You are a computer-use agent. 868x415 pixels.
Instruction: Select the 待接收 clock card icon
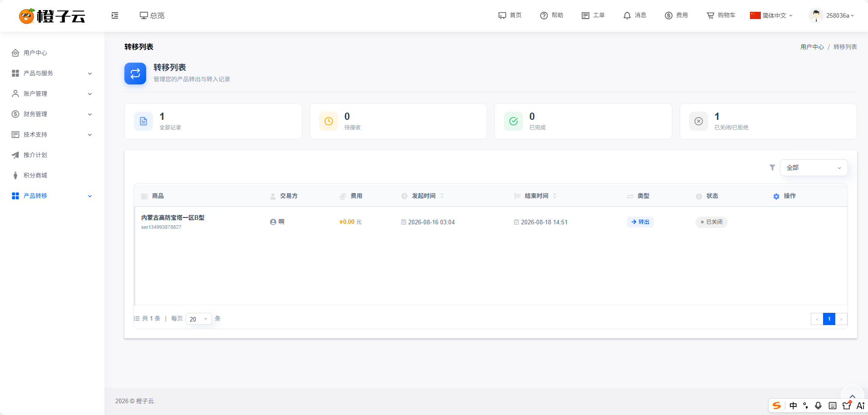tap(329, 121)
